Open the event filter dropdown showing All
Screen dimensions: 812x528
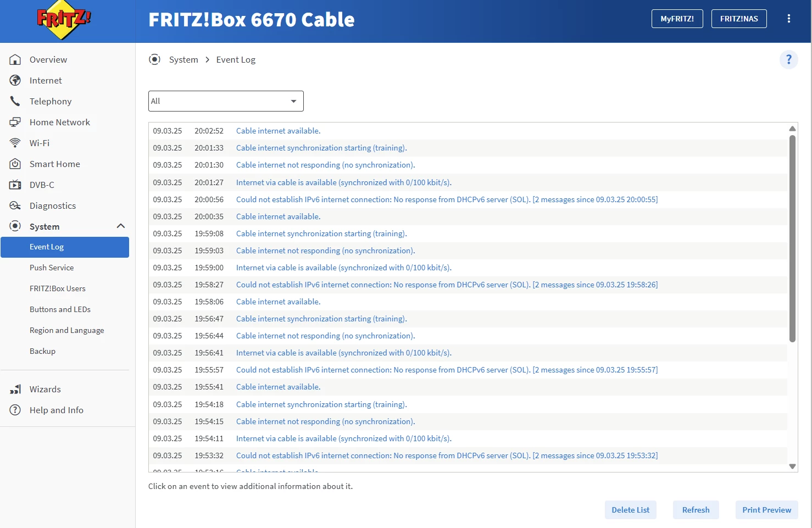tap(226, 101)
